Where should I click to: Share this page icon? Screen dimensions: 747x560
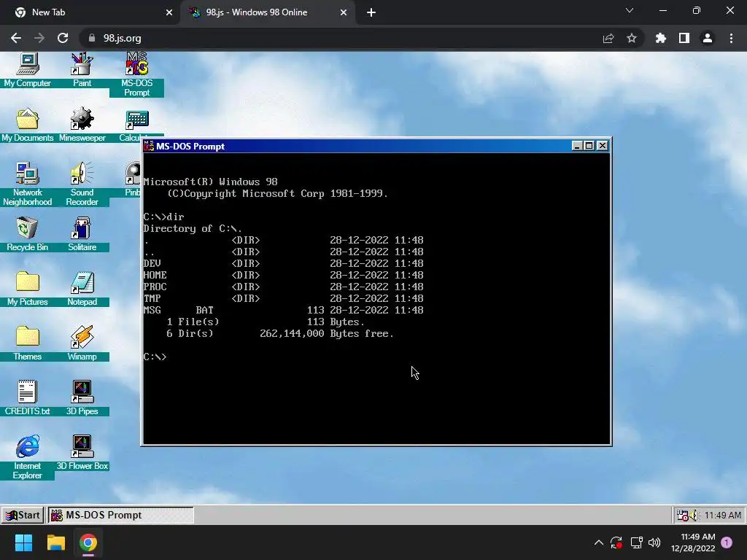pos(608,38)
